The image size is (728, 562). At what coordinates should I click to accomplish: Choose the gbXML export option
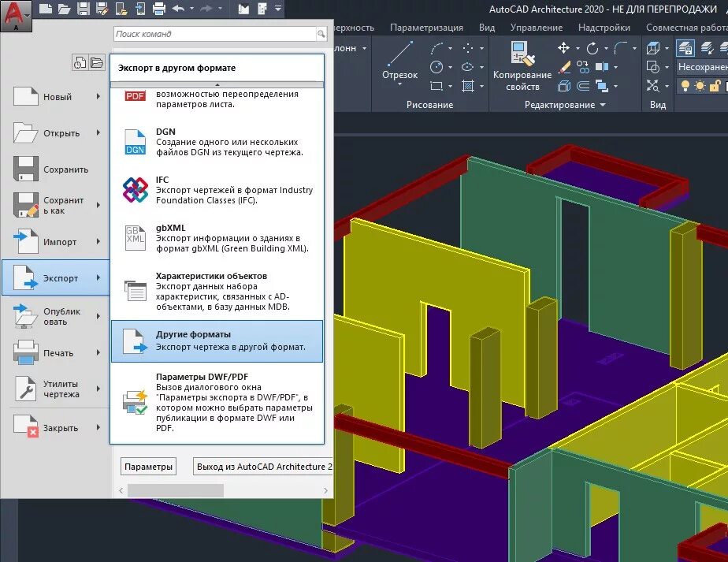tap(217, 238)
